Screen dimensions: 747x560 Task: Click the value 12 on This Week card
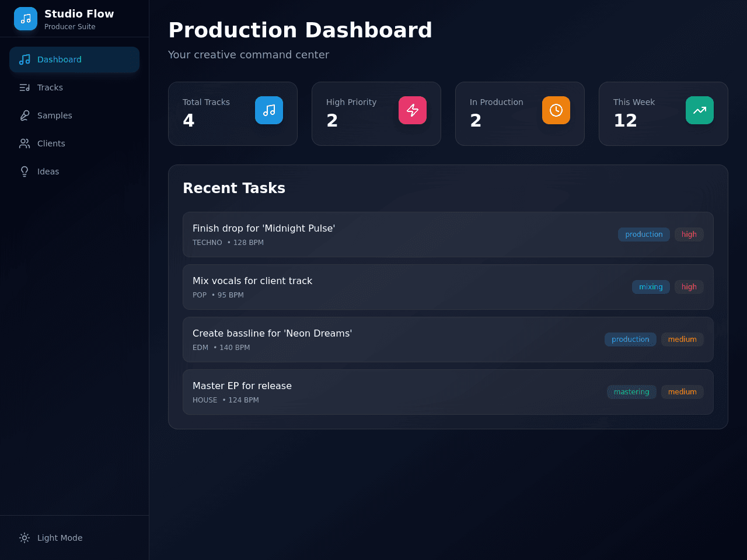click(x=625, y=121)
